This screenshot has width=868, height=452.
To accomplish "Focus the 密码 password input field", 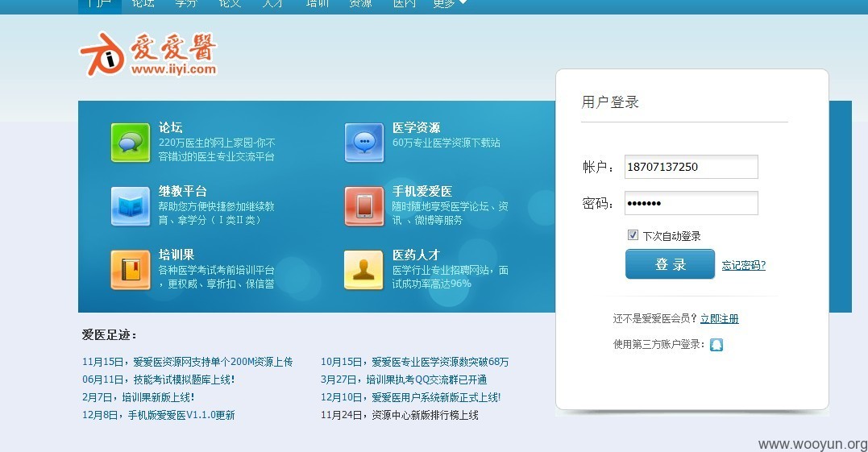I will tap(691, 203).
